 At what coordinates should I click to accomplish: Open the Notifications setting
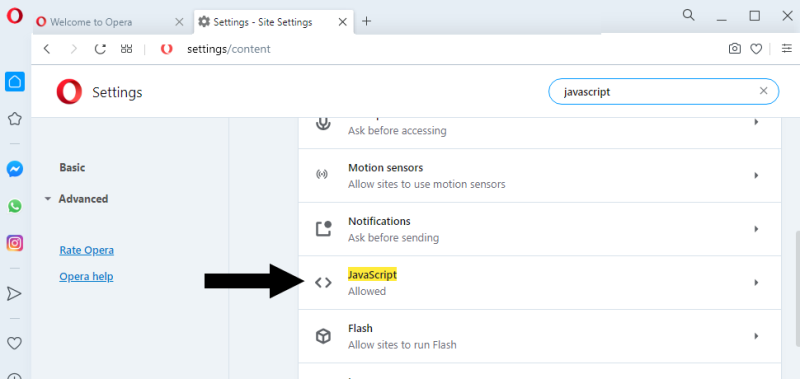[x=539, y=229]
